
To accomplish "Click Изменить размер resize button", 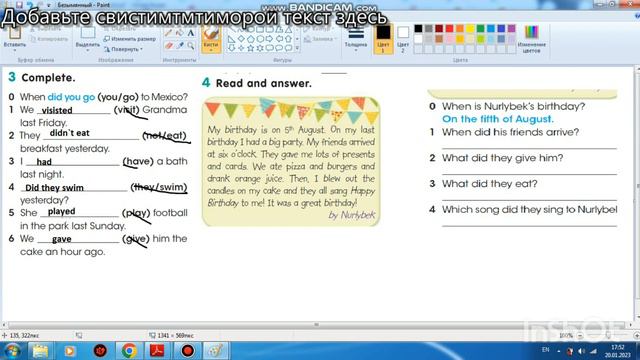I will click(x=129, y=39).
